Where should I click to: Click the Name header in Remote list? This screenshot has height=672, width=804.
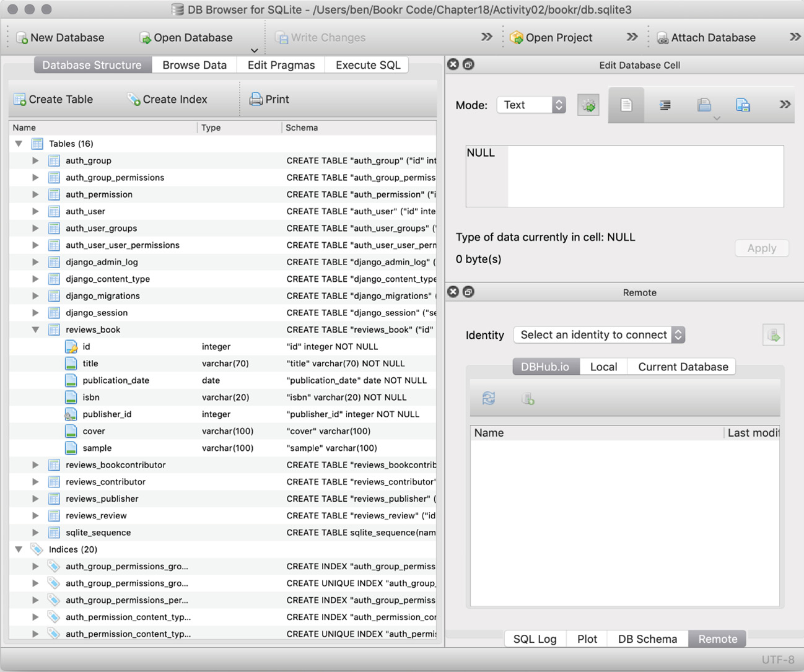(596, 433)
